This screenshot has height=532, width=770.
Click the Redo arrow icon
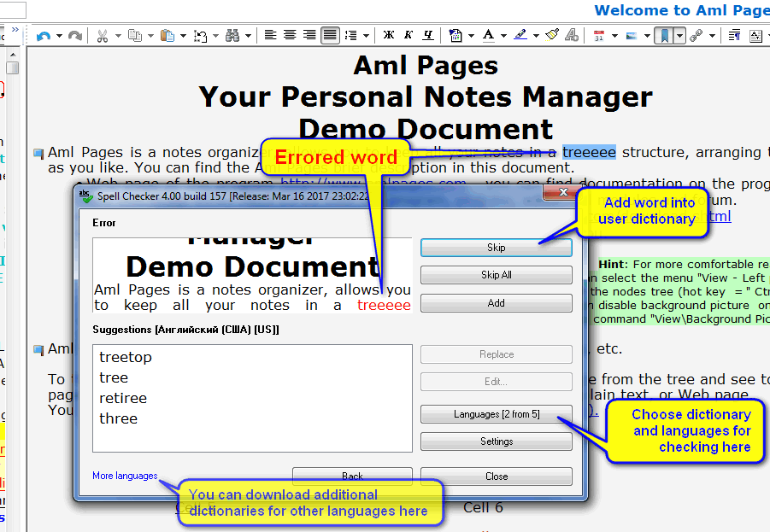coord(75,36)
